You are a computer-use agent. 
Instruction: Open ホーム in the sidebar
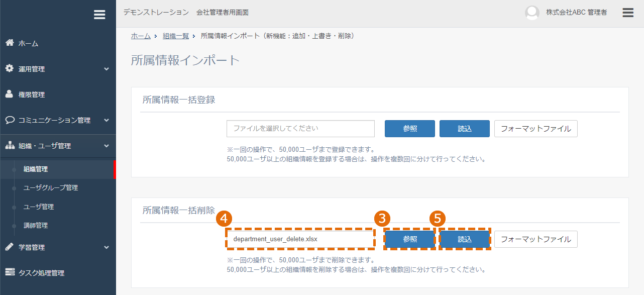pyautogui.click(x=29, y=44)
